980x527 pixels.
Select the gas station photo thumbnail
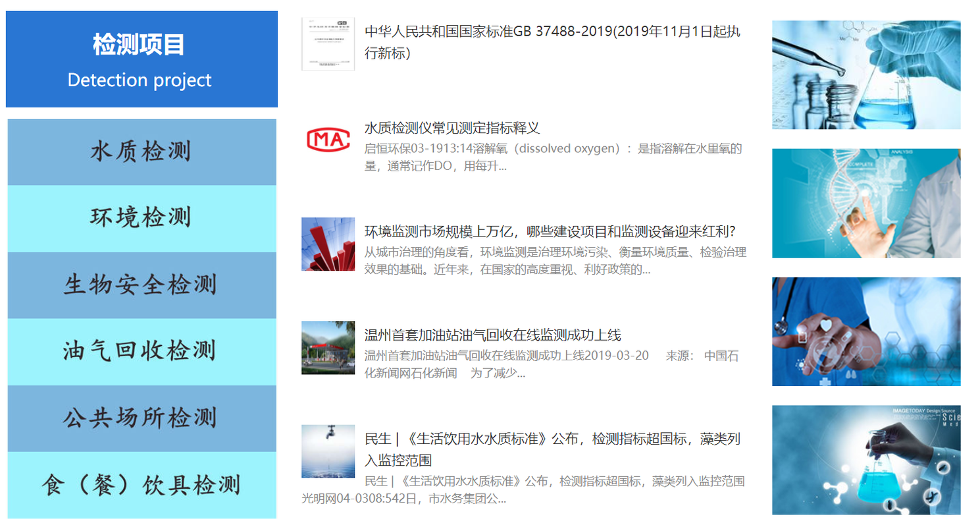[328, 347]
